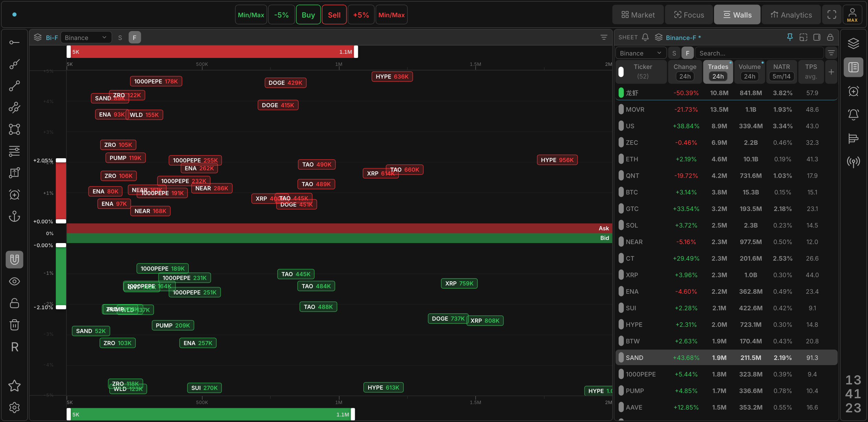Screen dimensions: 868x422
Task: Open Binance exchange dropdown in sheet panel
Action: click(x=641, y=53)
